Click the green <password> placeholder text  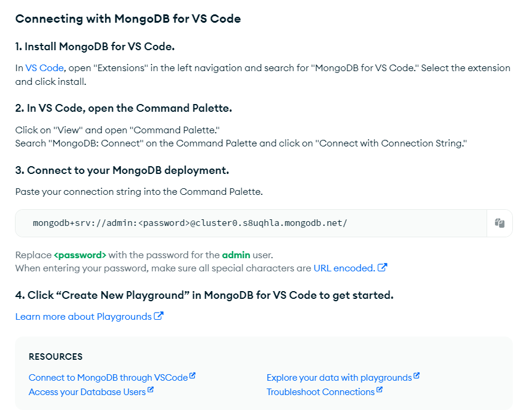coord(80,255)
